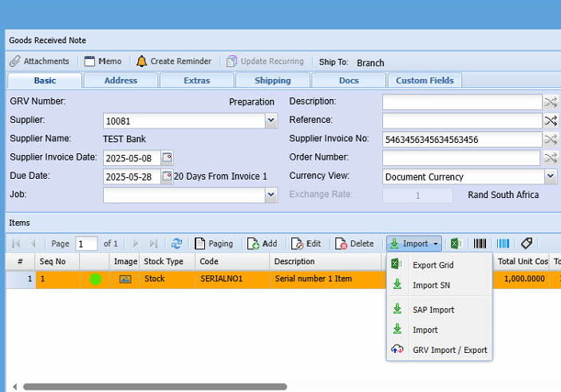Click the Excel export icon in toolbar
Image resolution: width=561 pixels, height=392 pixels.
pyautogui.click(x=456, y=244)
